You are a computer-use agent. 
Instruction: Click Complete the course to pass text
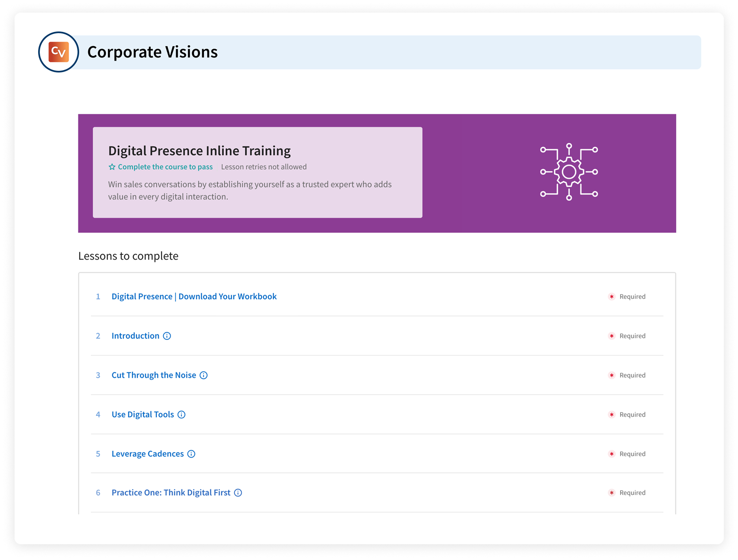(165, 167)
